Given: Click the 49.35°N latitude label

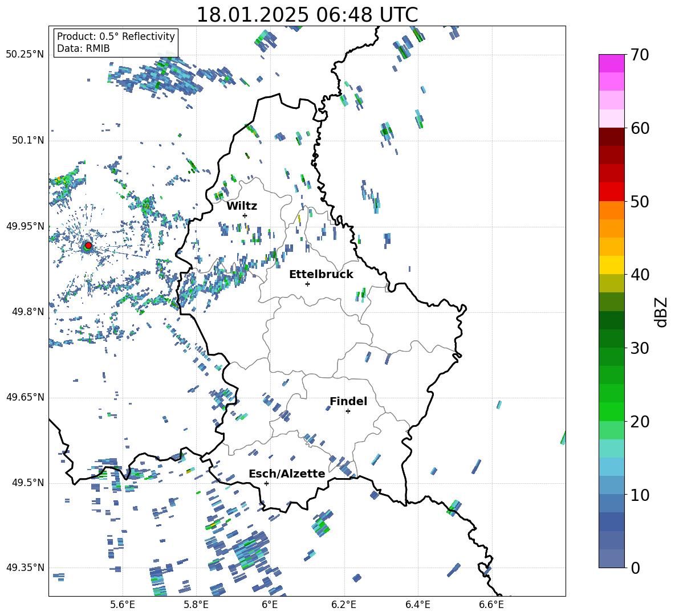Looking at the screenshot, I should tap(25, 568).
